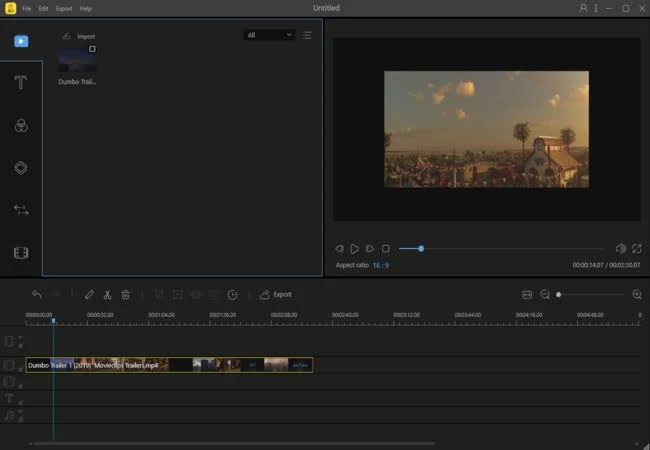
Task: Click the text track T header icon
Action: pyautogui.click(x=9, y=398)
